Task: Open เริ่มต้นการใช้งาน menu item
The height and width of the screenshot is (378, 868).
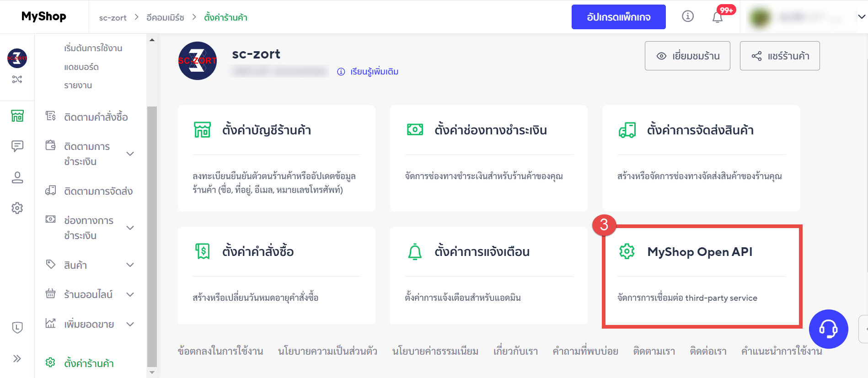Action: pyautogui.click(x=93, y=48)
